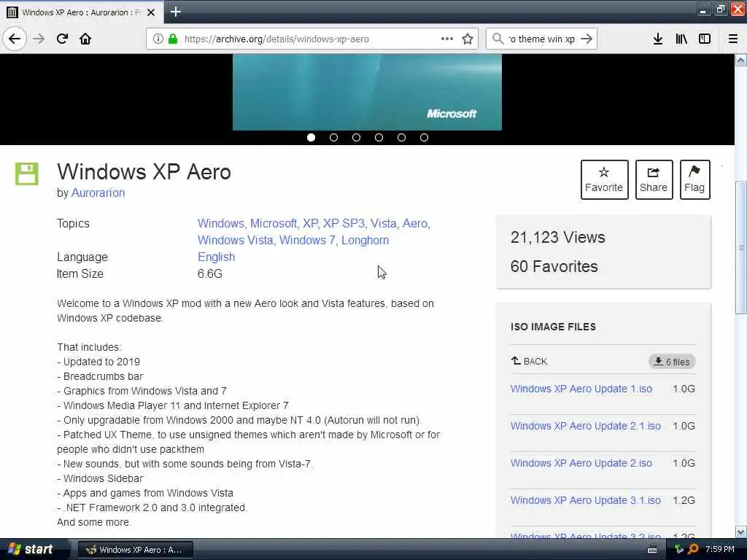Image resolution: width=747 pixels, height=560 pixels.
Task: Open the 'Vista' topic link
Action: tap(384, 223)
